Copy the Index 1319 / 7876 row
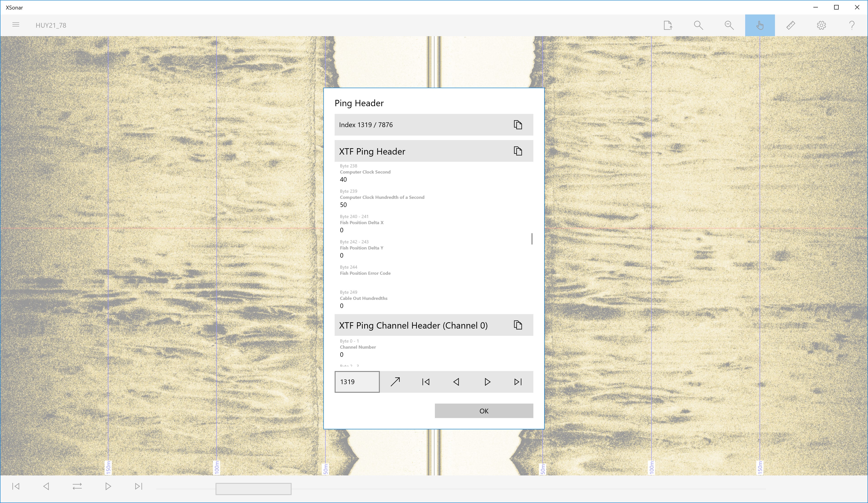The image size is (868, 503). 518,125
